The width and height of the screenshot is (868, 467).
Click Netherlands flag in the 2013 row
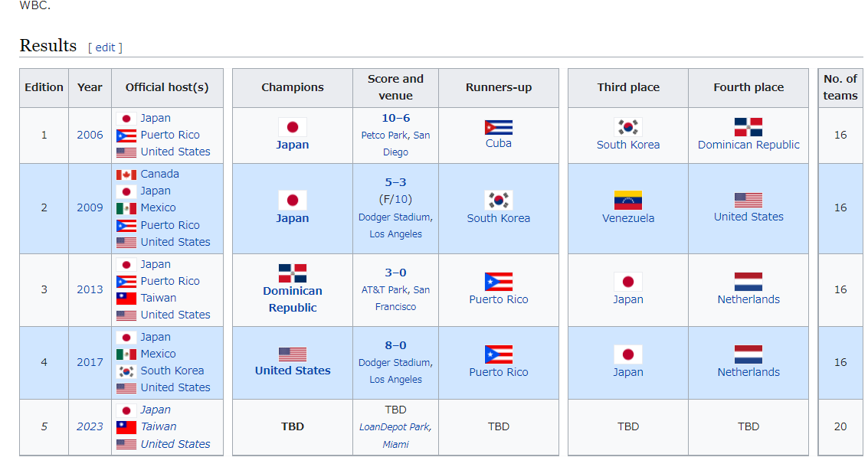click(x=748, y=282)
